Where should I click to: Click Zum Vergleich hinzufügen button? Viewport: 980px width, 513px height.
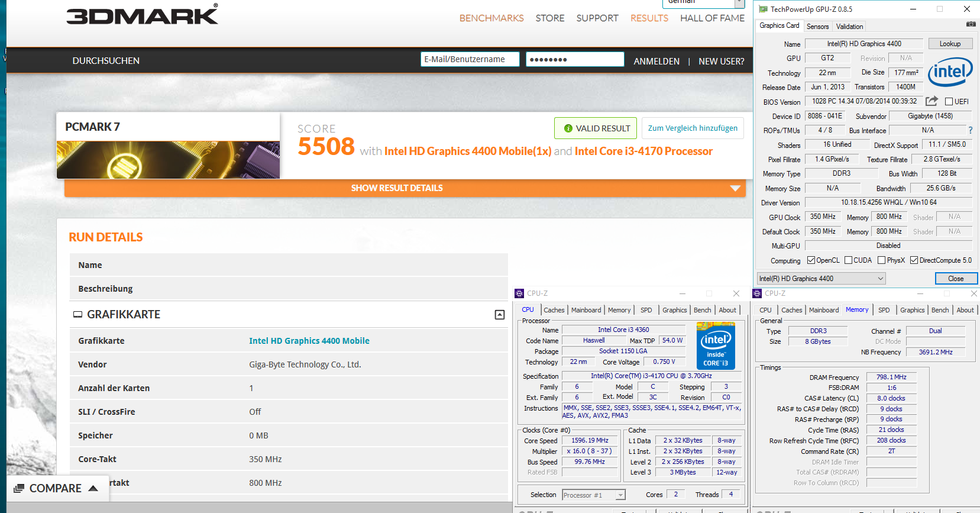(693, 128)
